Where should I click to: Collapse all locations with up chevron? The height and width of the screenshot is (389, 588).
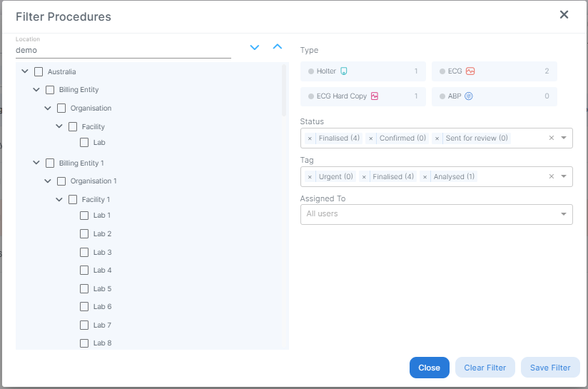(x=278, y=47)
